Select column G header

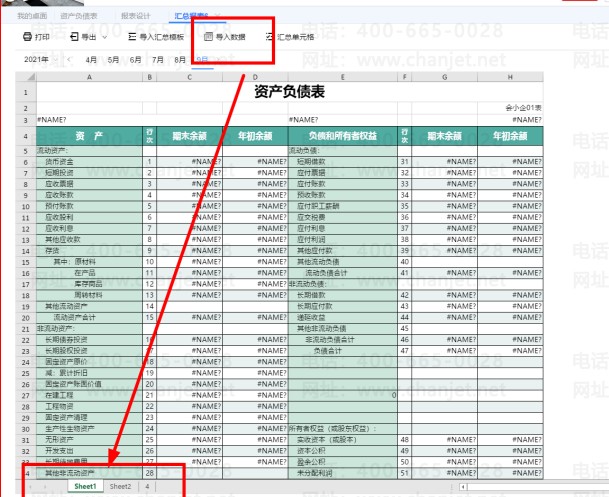coord(444,77)
